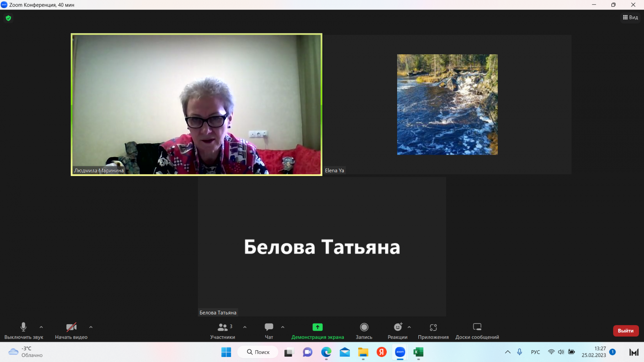This screenshot has height=362, width=644.
Task: Open the Вид view layout menu
Action: pos(630,17)
